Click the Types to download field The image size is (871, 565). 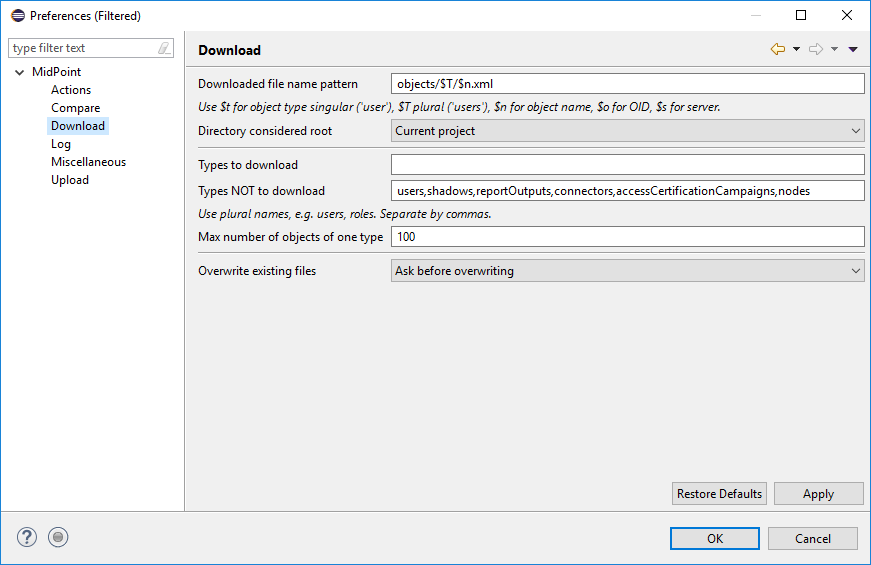point(627,165)
